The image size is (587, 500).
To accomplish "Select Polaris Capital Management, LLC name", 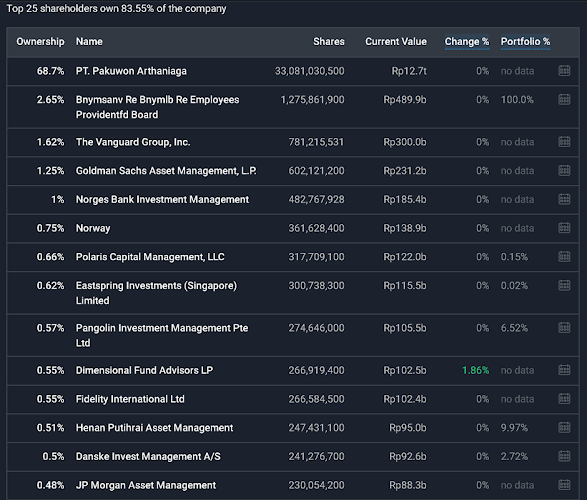I will [x=150, y=257].
